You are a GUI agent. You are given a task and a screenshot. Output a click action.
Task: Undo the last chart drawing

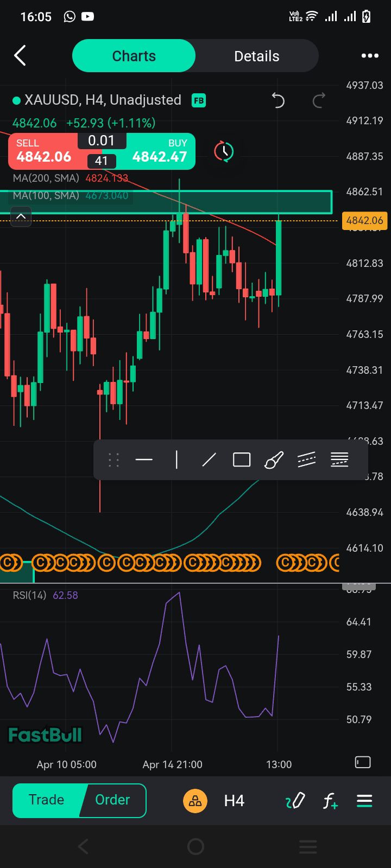point(278,100)
